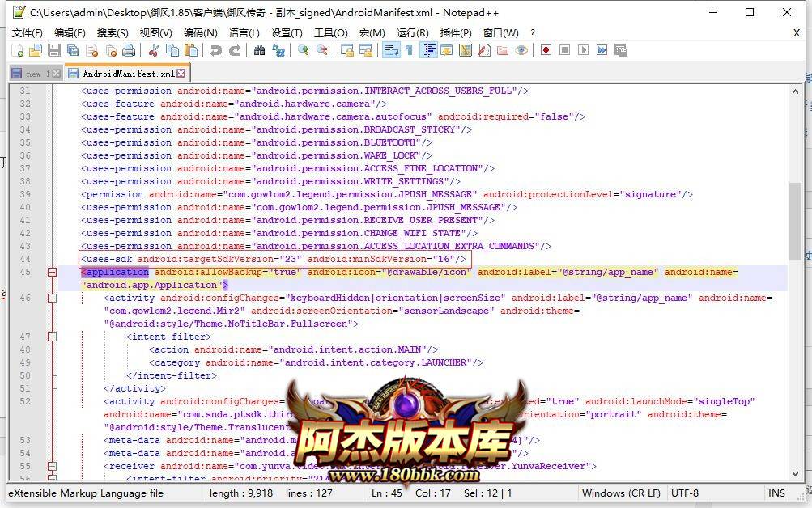Image resolution: width=812 pixels, height=508 pixels.
Task: Open the Replace dialog toolbar icon
Action: 278,50
